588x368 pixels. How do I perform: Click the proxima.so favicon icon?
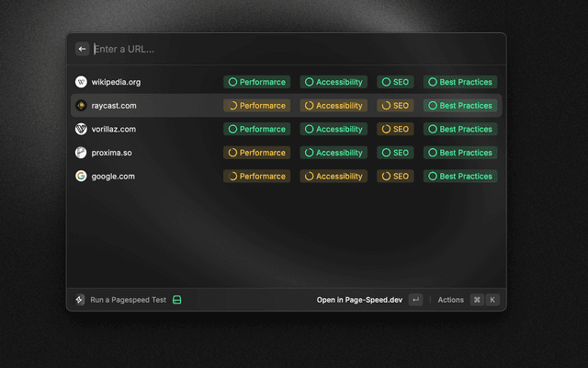[x=81, y=153]
